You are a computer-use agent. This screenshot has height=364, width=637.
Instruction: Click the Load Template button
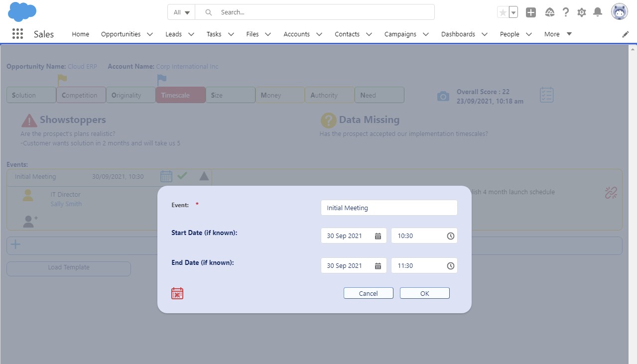(x=68, y=267)
